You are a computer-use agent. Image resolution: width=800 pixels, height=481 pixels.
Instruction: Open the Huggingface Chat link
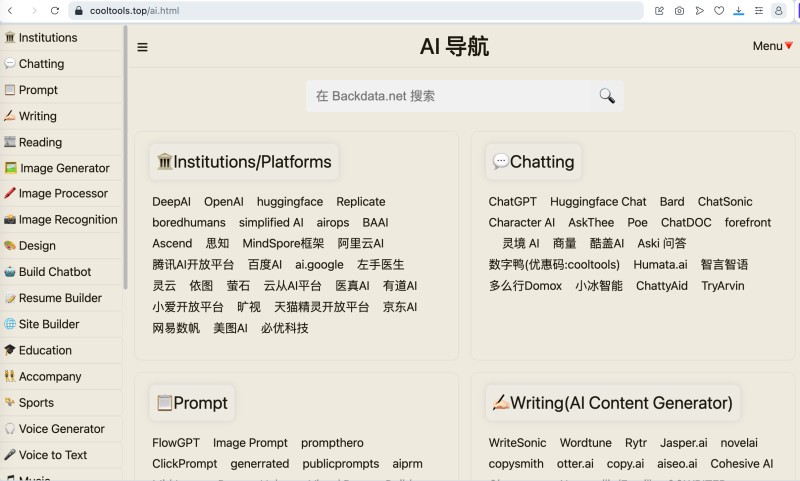[598, 201]
